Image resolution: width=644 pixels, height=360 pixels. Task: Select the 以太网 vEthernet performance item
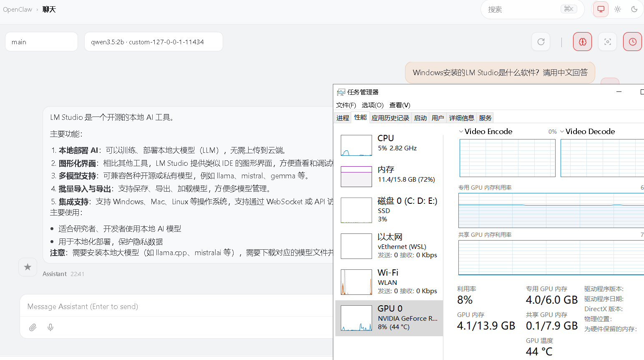(x=389, y=246)
